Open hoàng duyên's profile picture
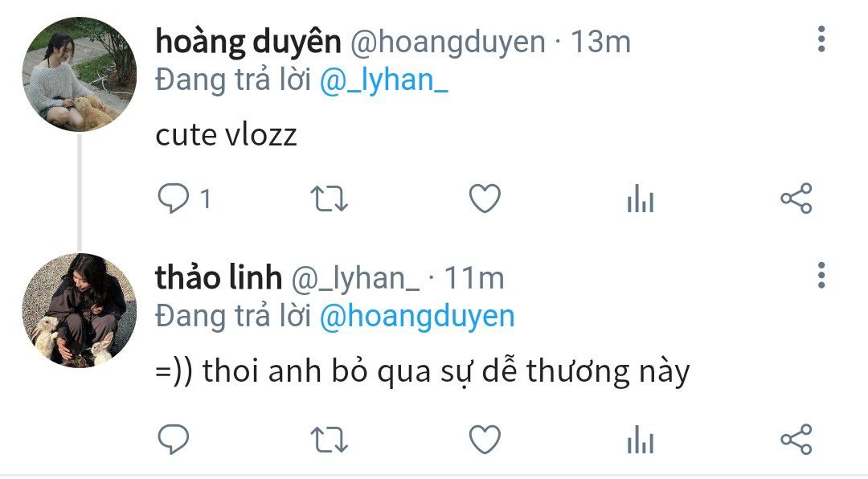Viewport: 868px width, 479px height. (79, 74)
